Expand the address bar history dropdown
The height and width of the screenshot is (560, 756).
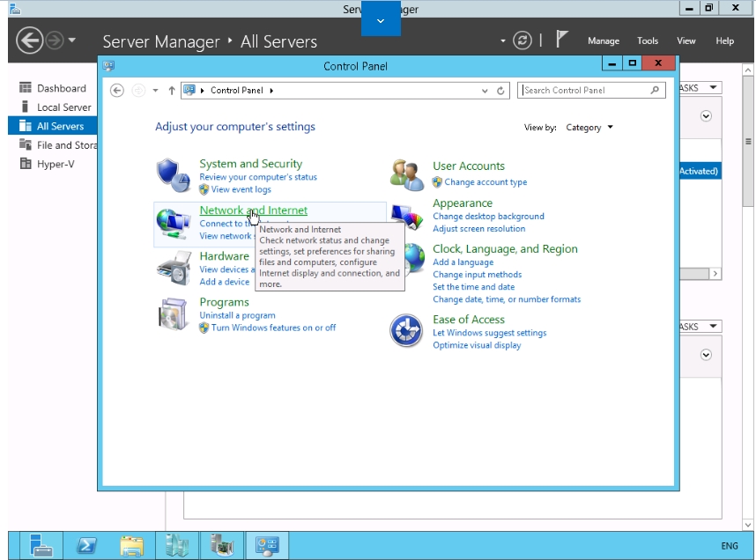coord(485,91)
